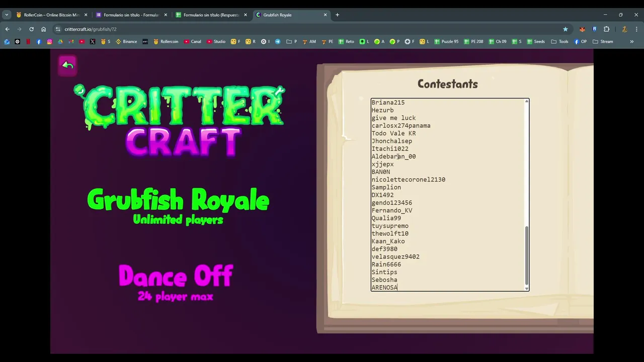The height and width of the screenshot is (362, 644).
Task: Open the Netflix bookmark icon
Action: click(28, 42)
